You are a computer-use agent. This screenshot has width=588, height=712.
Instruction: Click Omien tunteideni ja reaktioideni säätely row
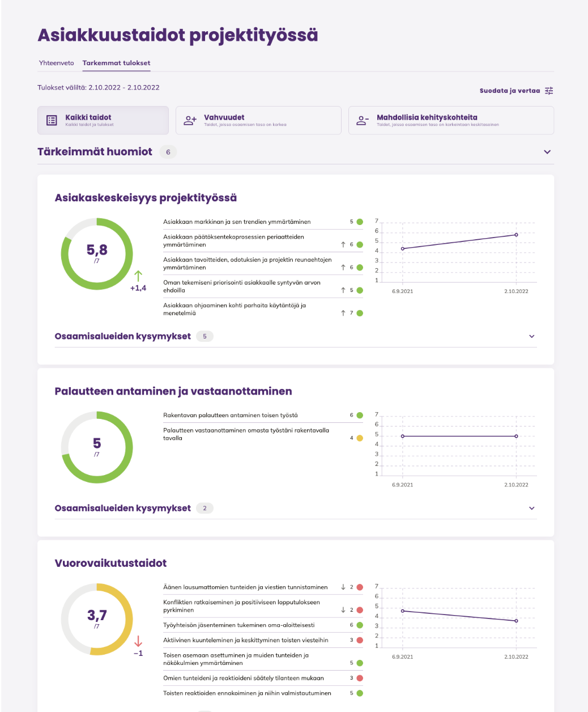point(263,678)
